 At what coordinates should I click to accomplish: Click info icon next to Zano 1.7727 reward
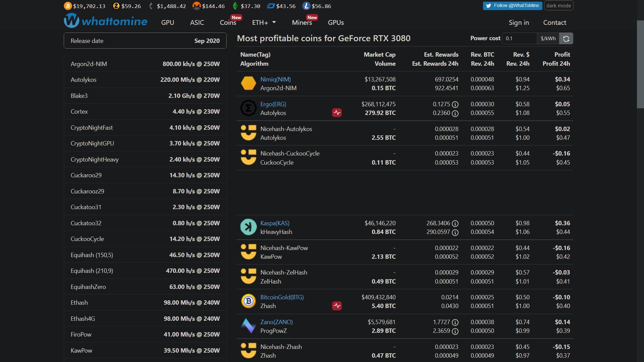pos(455,322)
